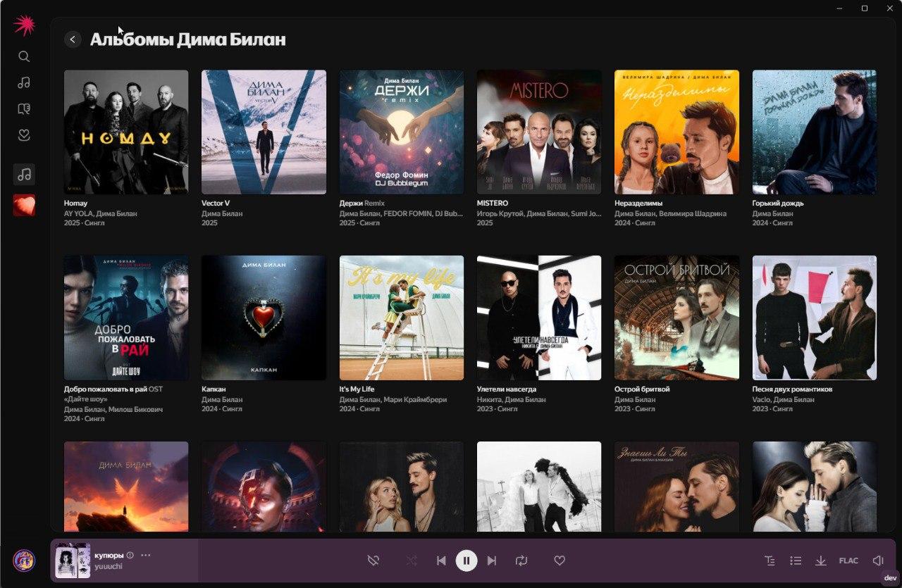
Task: Open the MISTERO album cover
Action: click(539, 132)
